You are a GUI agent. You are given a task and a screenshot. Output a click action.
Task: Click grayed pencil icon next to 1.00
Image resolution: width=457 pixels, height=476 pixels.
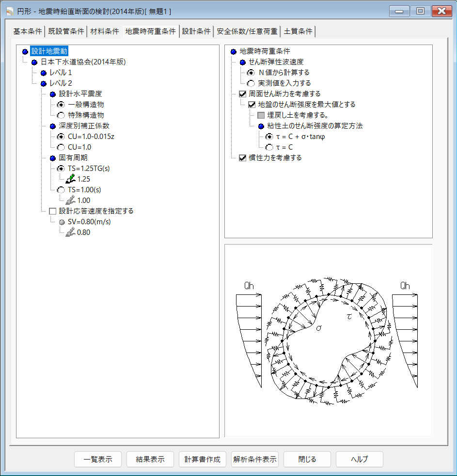pos(70,200)
